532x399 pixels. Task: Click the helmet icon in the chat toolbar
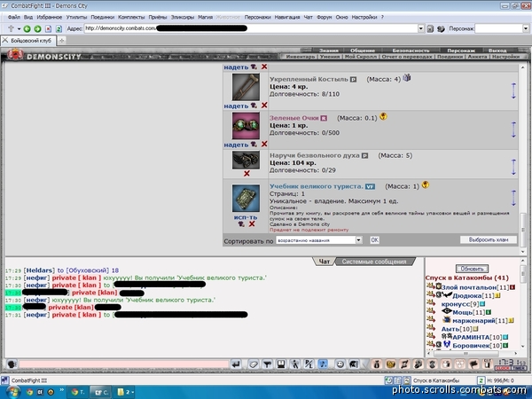point(353,364)
